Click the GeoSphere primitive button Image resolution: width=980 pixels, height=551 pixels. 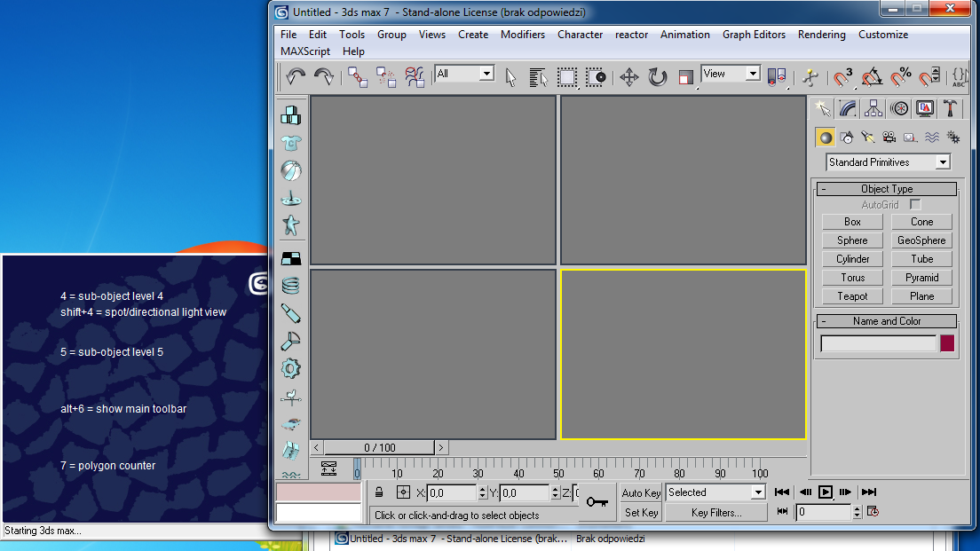[x=922, y=240]
